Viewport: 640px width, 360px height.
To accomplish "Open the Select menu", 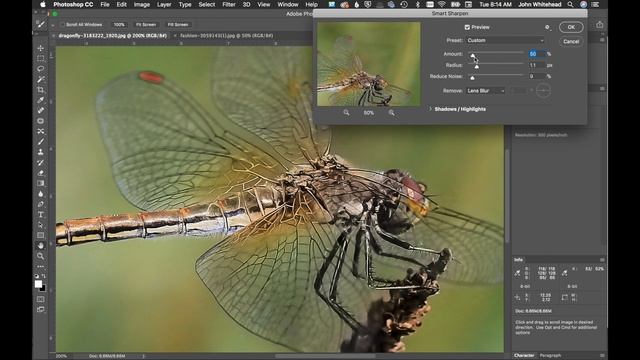I will click(207, 4).
